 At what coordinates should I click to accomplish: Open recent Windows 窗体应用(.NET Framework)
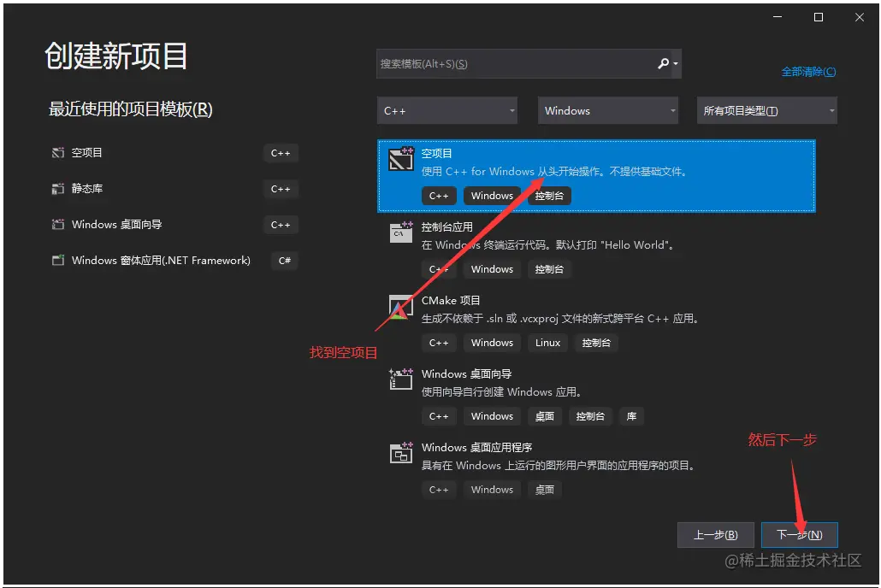174,261
